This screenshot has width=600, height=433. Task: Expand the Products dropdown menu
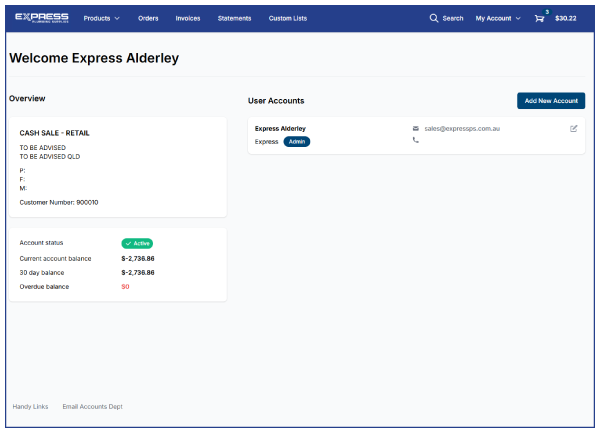click(x=101, y=18)
